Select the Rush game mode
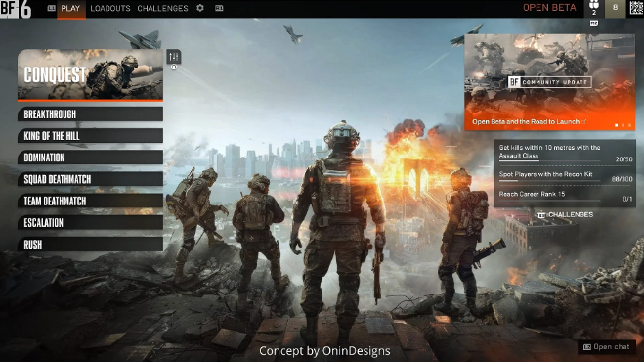Viewport: 644px width, 362px height. [90, 245]
